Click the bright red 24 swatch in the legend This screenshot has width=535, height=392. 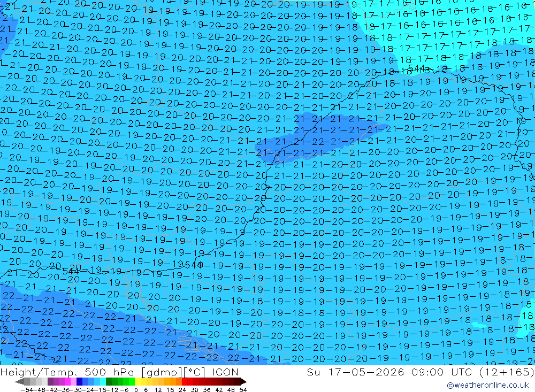tap(185, 381)
